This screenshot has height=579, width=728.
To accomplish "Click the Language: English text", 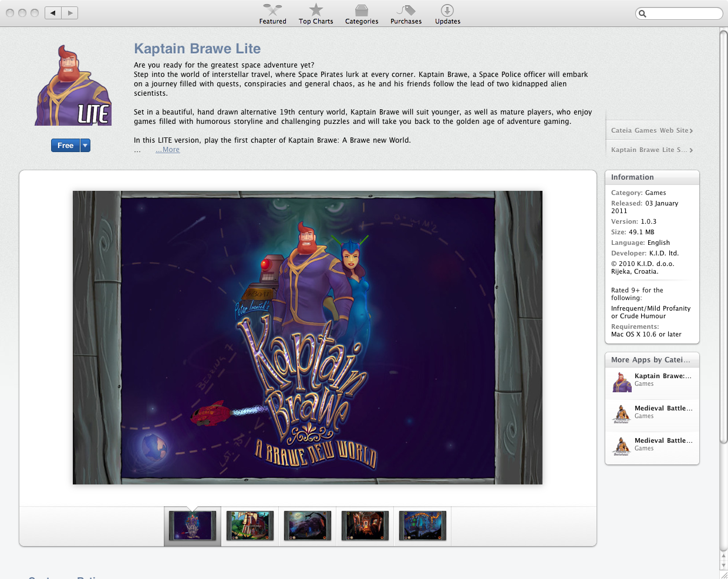I will (x=640, y=243).
